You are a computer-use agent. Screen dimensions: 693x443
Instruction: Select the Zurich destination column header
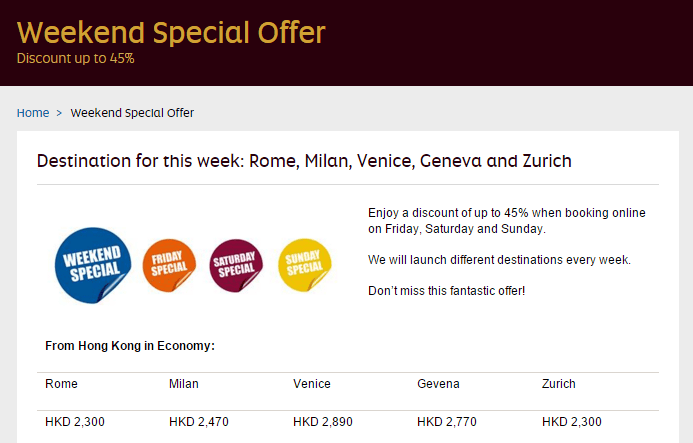point(559,384)
